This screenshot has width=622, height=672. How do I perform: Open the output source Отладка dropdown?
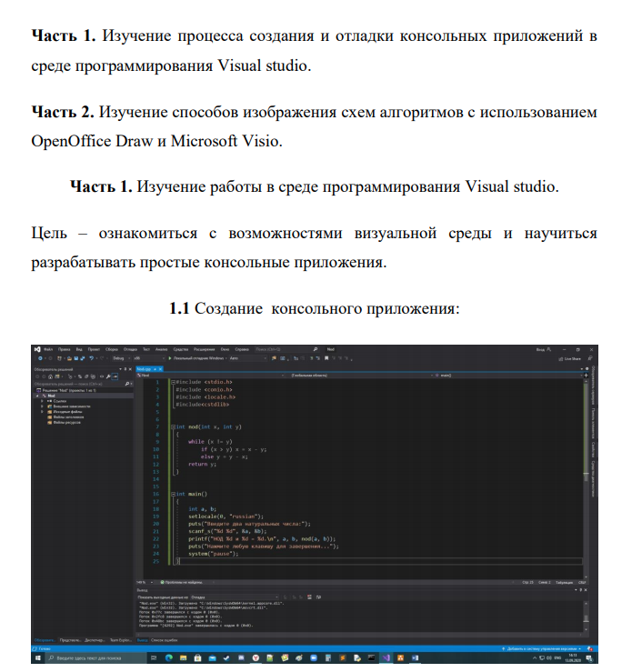click(235, 597)
